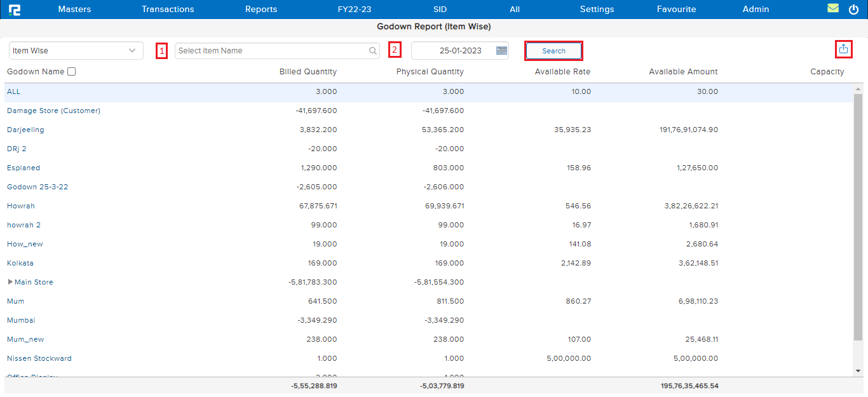
Task: Click the scrollbar up arrow
Action: point(858,90)
